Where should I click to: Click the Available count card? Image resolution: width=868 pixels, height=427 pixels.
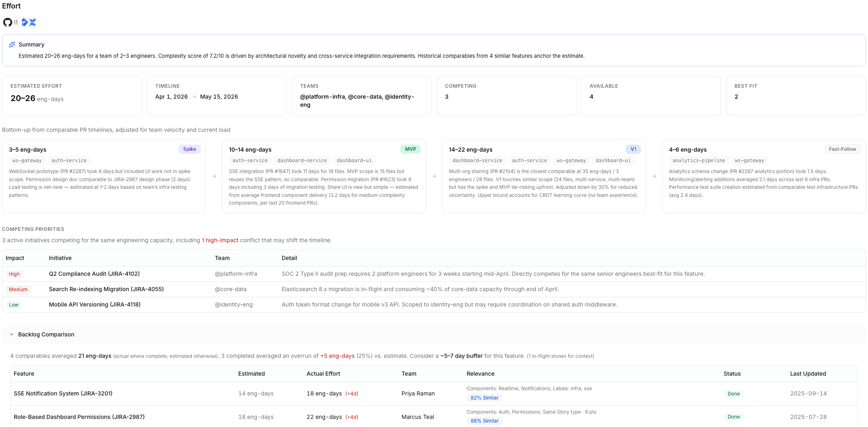click(651, 96)
